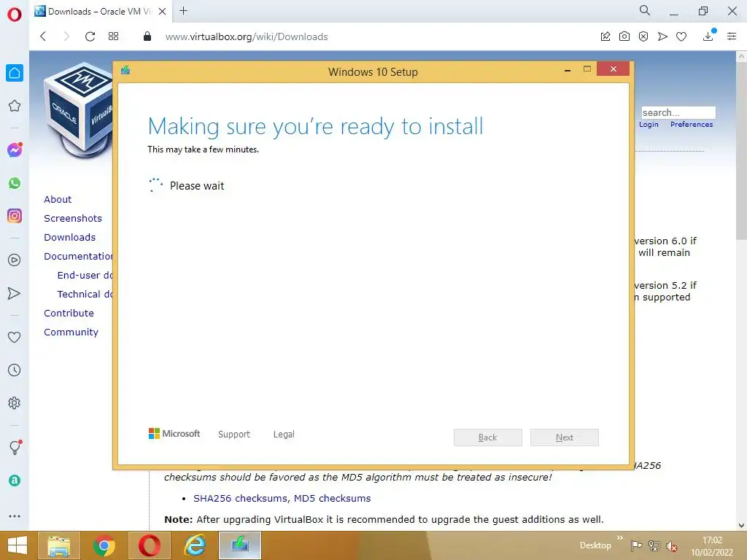Open Windows Start button
747x560 pixels.
(18, 545)
